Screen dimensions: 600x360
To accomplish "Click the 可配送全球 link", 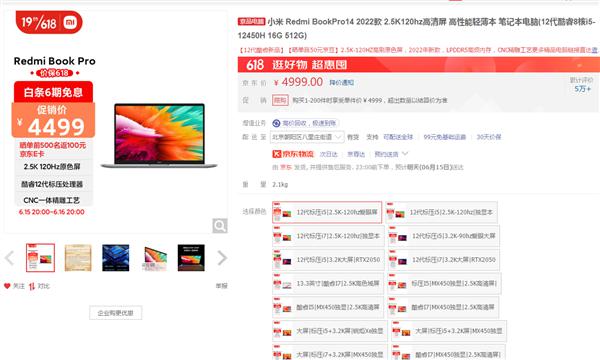I will (398, 137).
